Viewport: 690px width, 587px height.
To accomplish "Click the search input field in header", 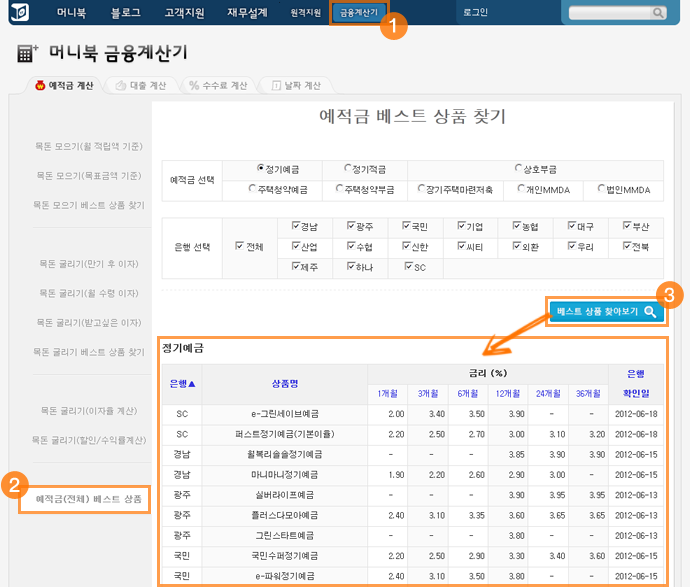I will pos(610,13).
